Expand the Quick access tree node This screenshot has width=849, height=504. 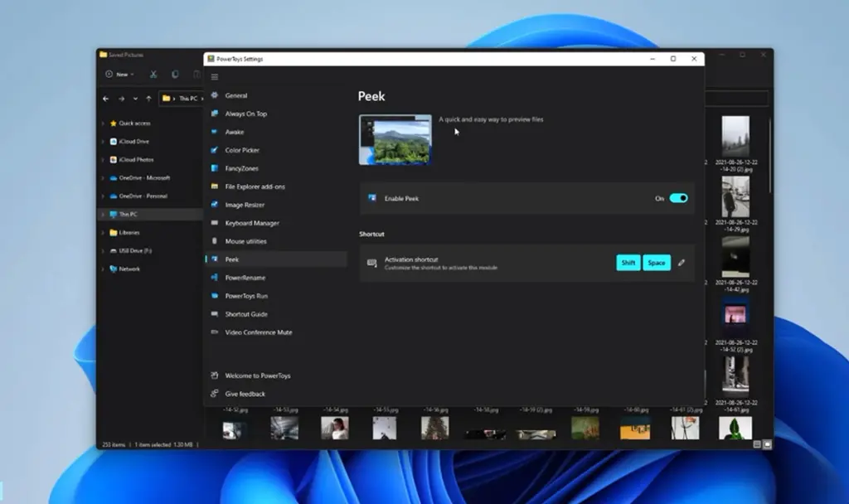click(103, 124)
